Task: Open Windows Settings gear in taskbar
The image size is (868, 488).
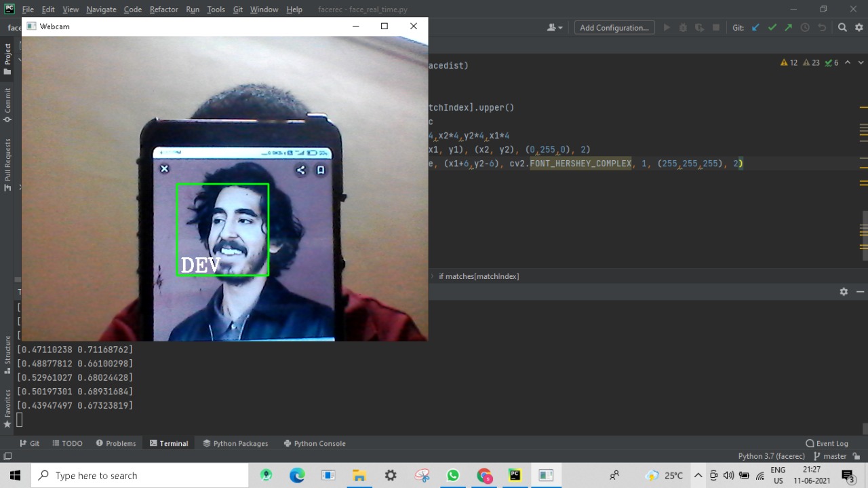Action: pyautogui.click(x=391, y=475)
